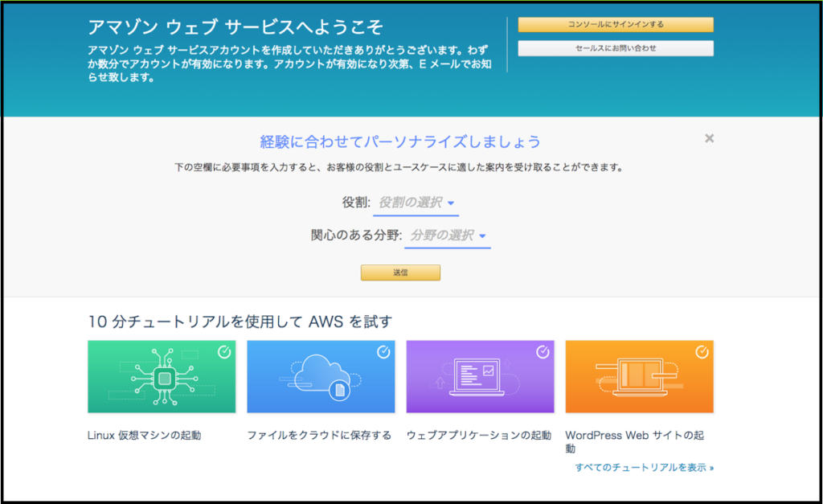
Task: Click the 送信 button
Action: [400, 272]
